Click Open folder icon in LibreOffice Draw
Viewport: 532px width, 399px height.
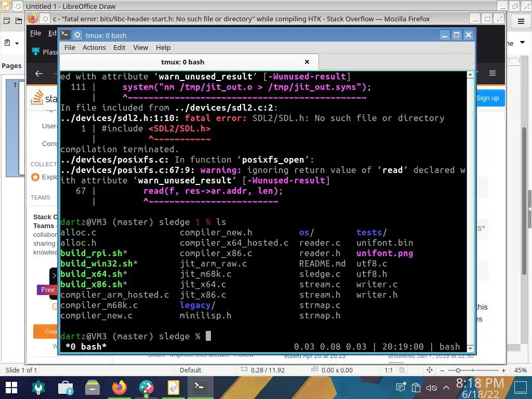(19, 21)
